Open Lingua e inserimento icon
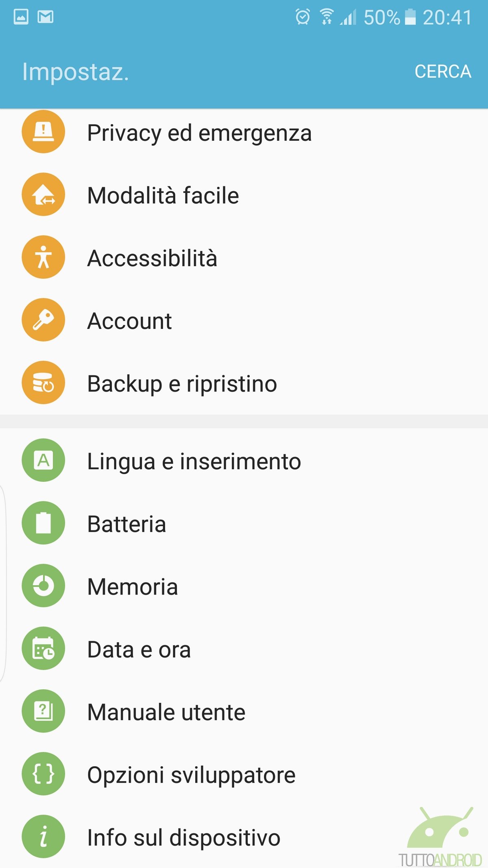This screenshot has width=488, height=868. click(x=43, y=460)
